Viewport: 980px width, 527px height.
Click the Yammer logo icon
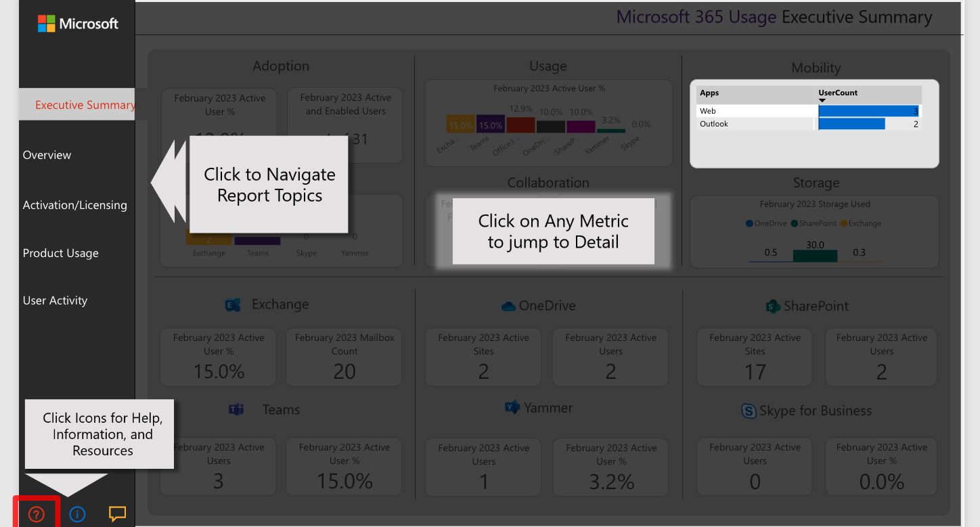(x=512, y=407)
